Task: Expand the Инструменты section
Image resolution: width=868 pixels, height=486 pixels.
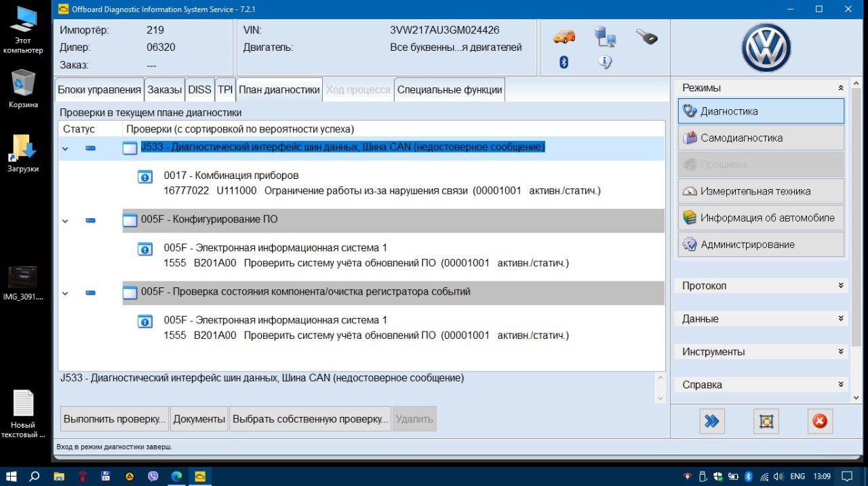Action: click(x=841, y=351)
